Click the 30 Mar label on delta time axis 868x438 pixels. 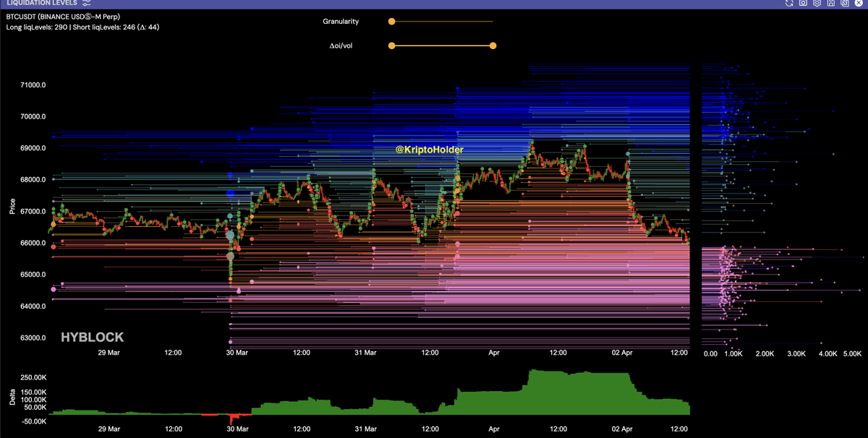point(237,430)
